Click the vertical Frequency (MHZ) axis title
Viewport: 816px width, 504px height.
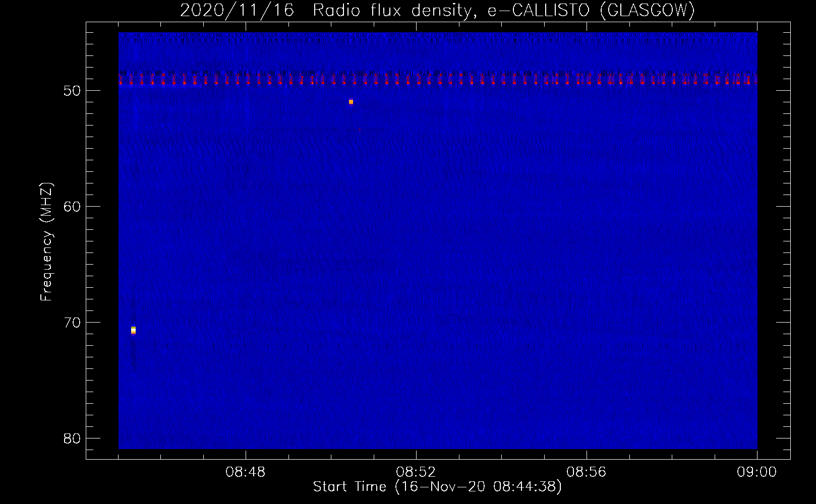click(x=46, y=242)
